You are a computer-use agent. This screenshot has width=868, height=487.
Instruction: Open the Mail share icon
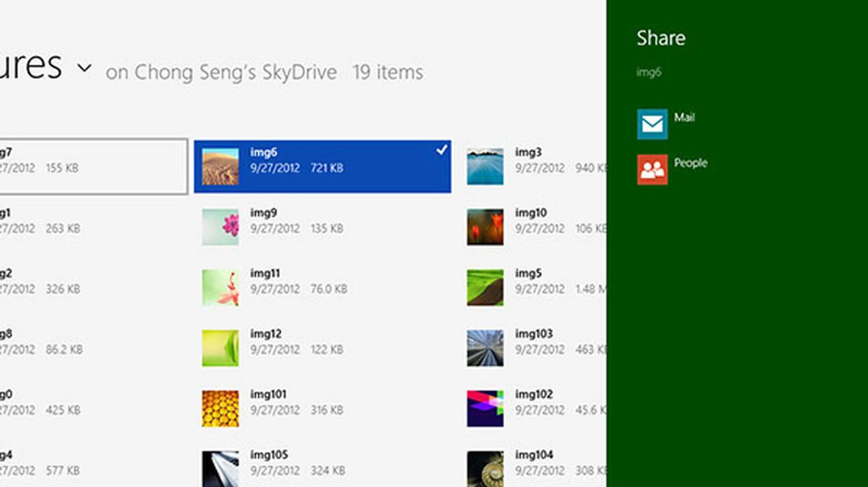pyautogui.click(x=652, y=124)
